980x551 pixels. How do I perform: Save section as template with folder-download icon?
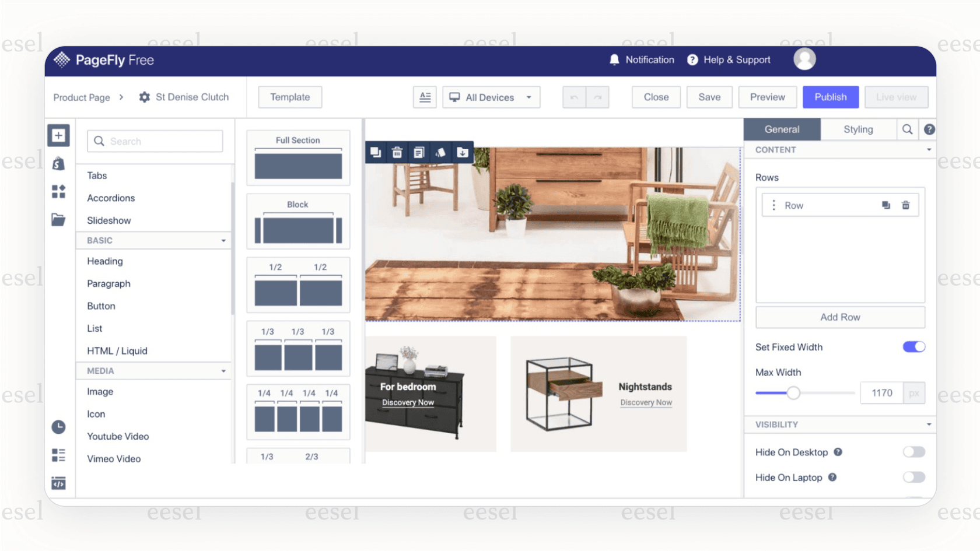(461, 152)
